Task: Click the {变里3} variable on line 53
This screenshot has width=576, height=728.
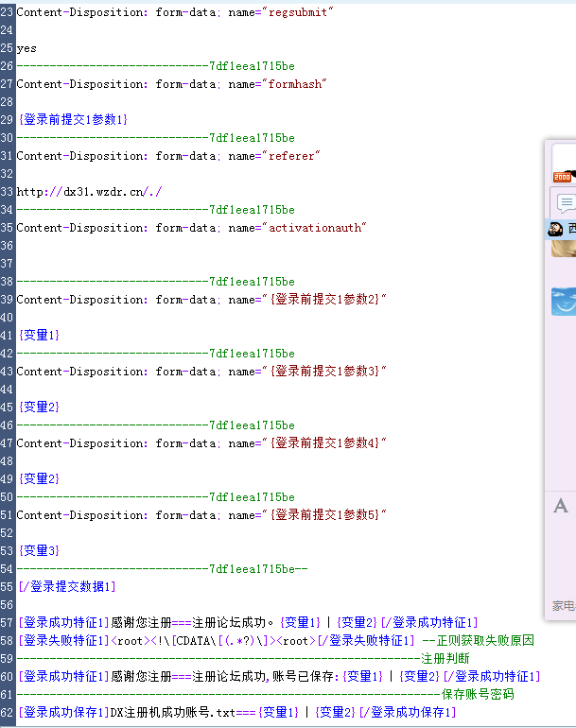Action: 40,550
